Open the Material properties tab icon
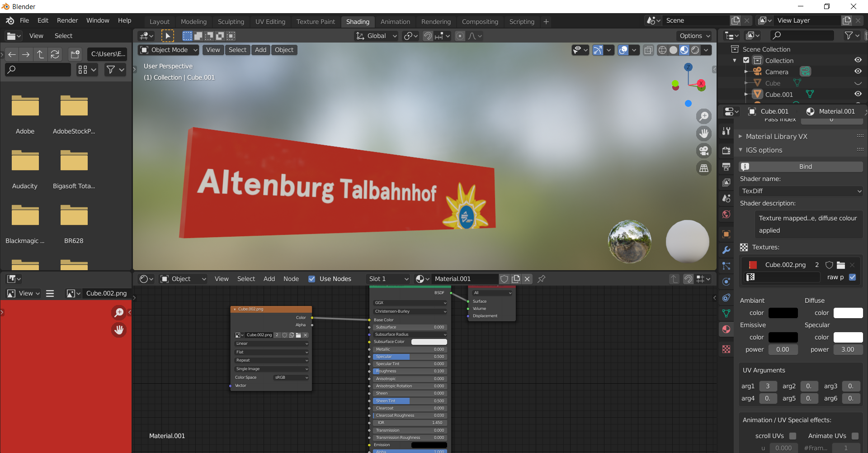 (726, 329)
